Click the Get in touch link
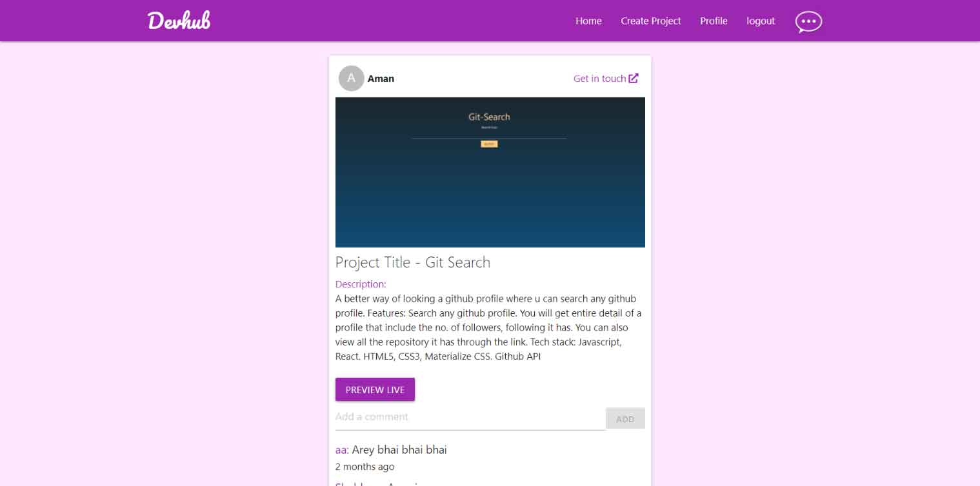The height and width of the screenshot is (486, 980). (606, 78)
